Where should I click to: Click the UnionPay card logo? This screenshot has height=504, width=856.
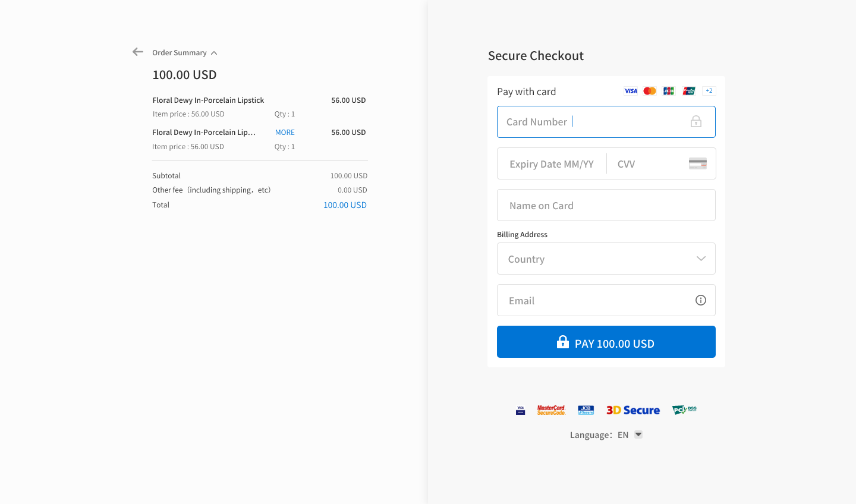pos(689,91)
